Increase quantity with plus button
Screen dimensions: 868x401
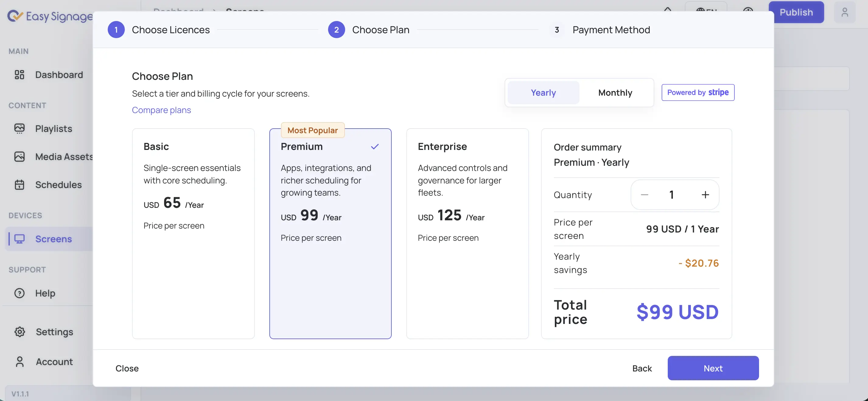(705, 195)
